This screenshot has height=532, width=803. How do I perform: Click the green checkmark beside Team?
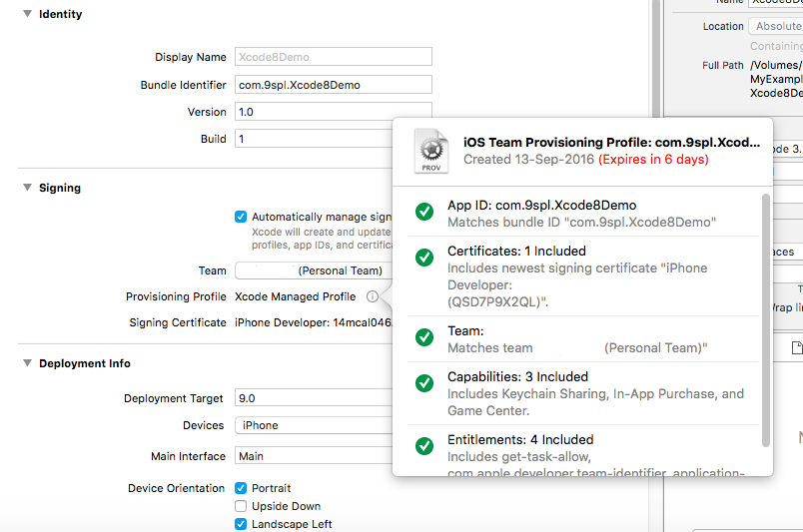click(423, 338)
